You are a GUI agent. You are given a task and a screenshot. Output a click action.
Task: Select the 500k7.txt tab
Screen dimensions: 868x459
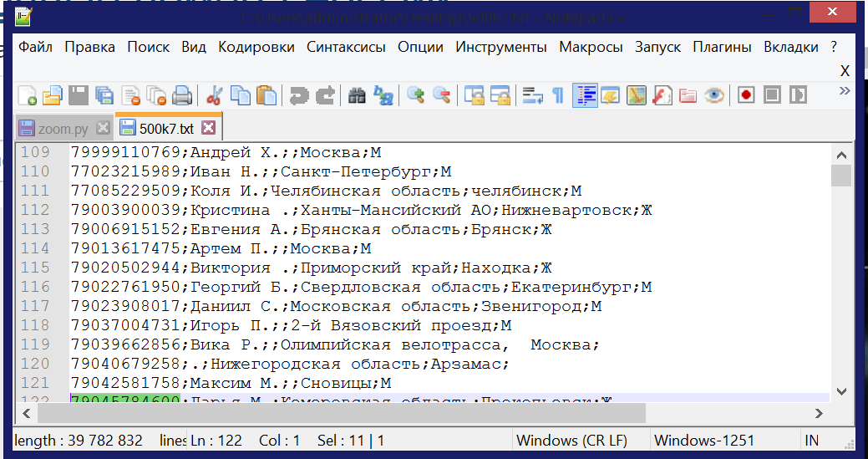[x=166, y=129]
